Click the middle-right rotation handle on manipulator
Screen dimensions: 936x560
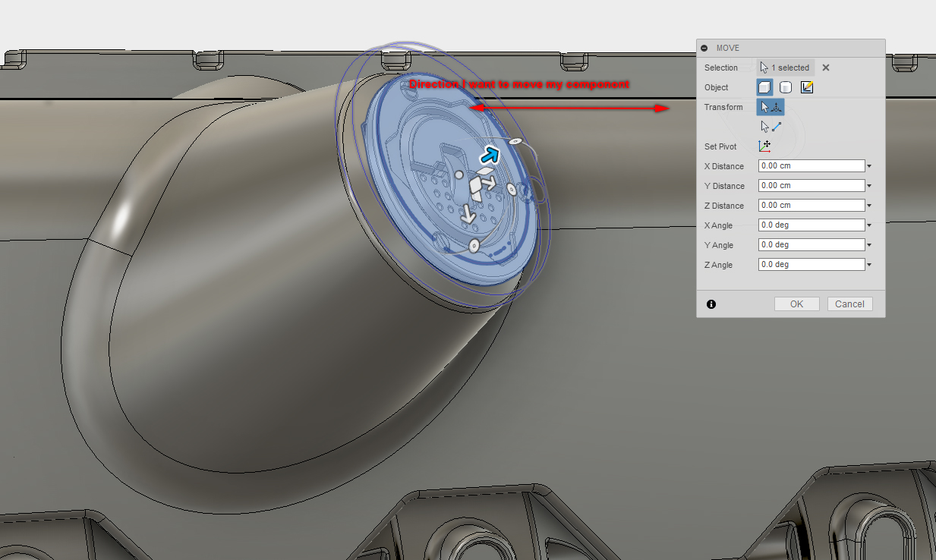pyautogui.click(x=511, y=188)
